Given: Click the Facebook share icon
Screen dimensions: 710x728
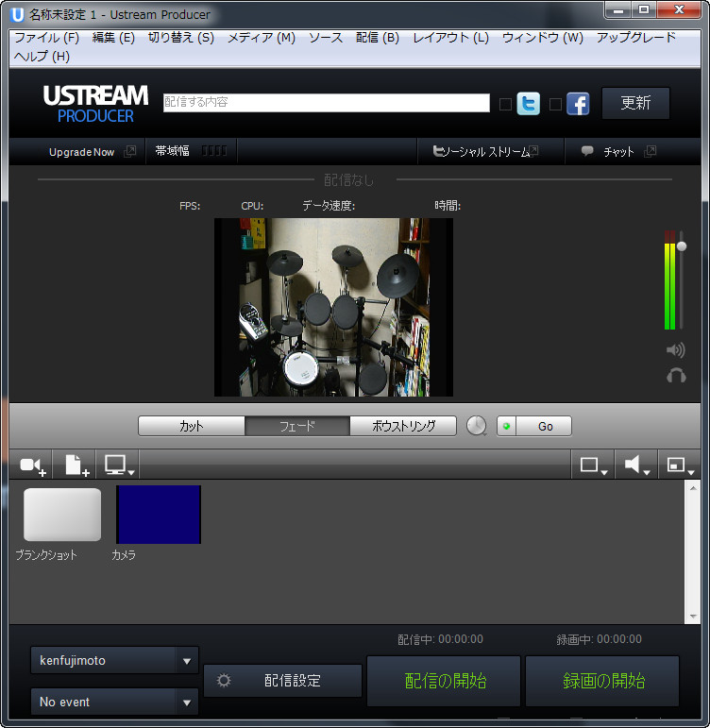Looking at the screenshot, I should click(578, 104).
